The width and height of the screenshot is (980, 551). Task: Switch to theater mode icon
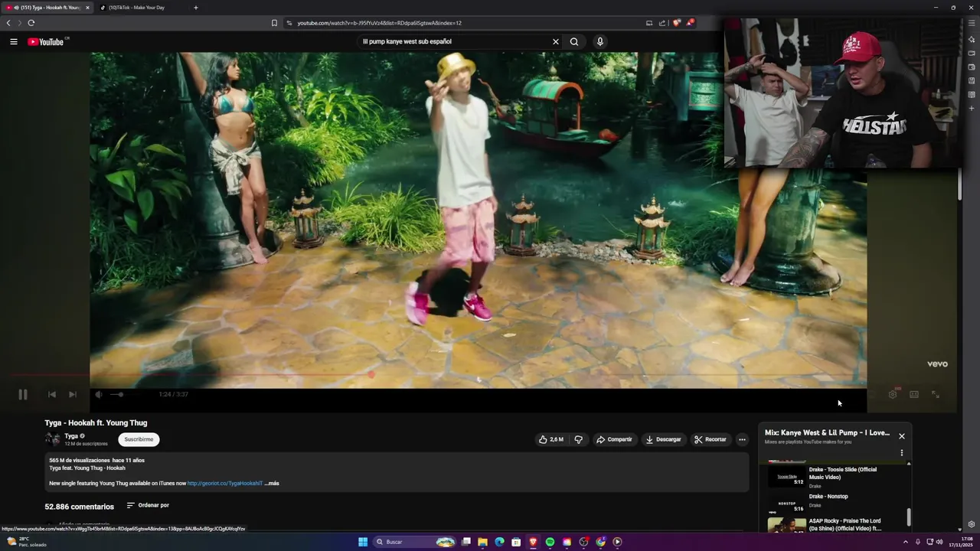(914, 394)
